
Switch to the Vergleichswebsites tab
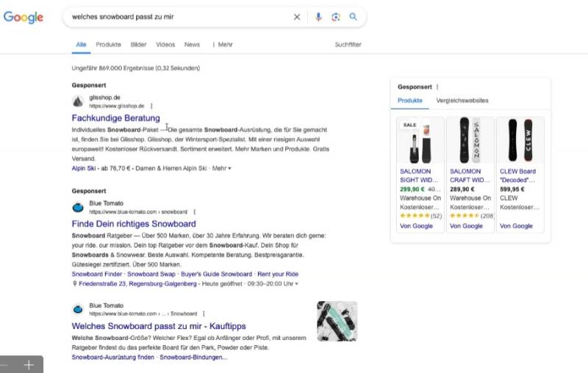point(462,101)
